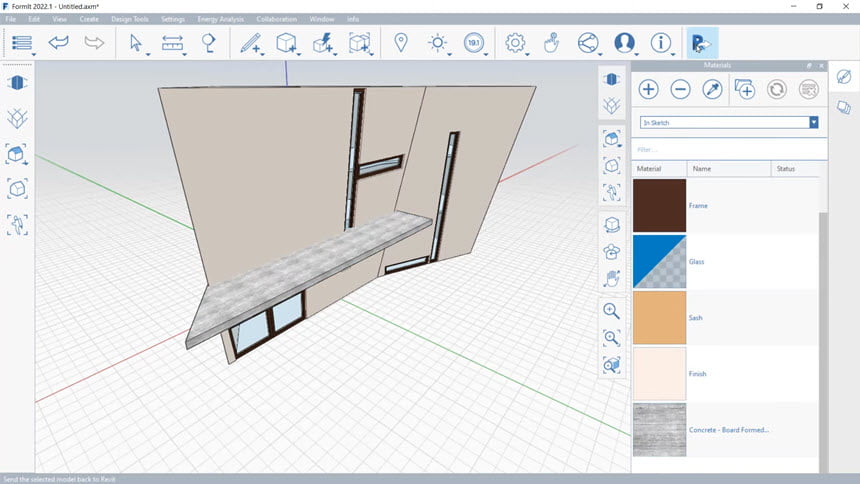The image size is (860, 484).
Task: Pick a material with the eyedropper button
Action: (x=712, y=89)
